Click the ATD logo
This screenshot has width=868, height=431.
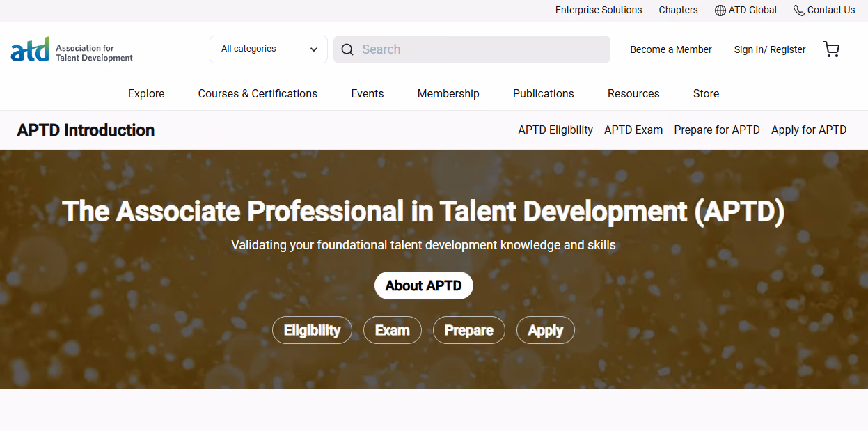point(72,50)
